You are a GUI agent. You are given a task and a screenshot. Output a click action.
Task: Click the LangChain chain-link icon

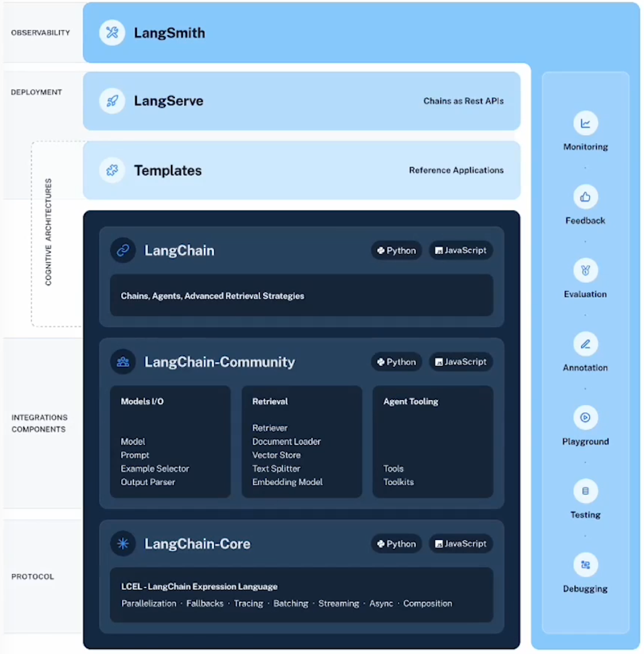click(x=123, y=250)
